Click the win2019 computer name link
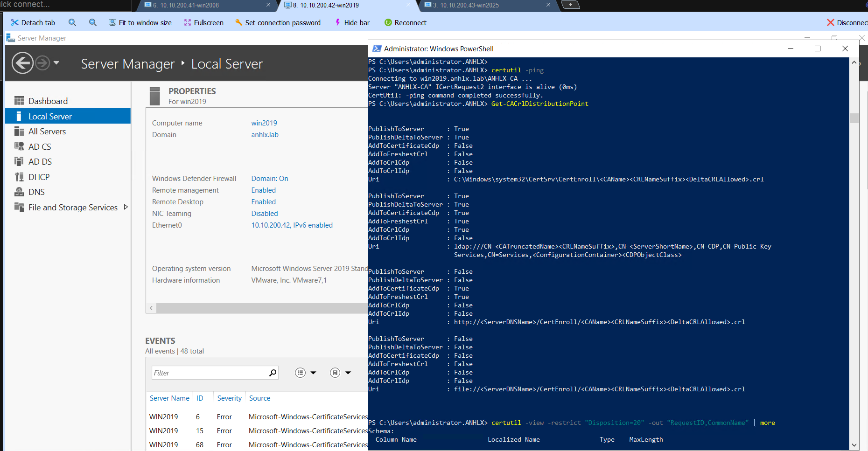The height and width of the screenshot is (451, 868). 264,123
